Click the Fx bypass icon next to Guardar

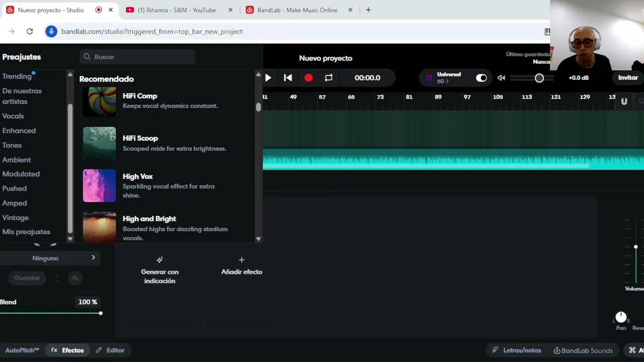[75, 278]
